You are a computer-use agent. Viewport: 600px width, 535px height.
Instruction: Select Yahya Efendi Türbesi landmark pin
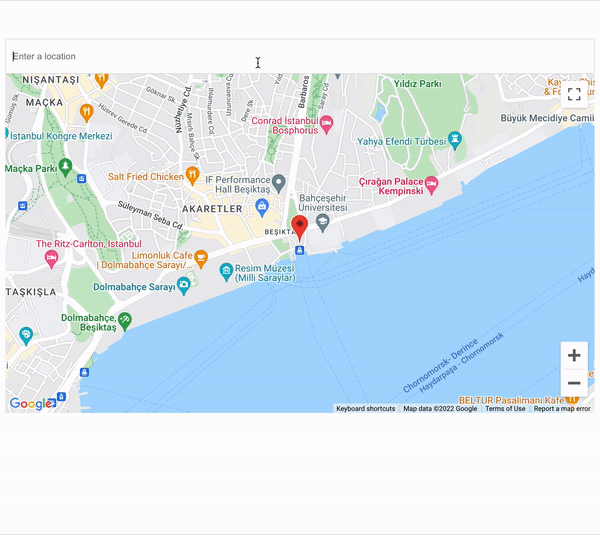(x=455, y=140)
